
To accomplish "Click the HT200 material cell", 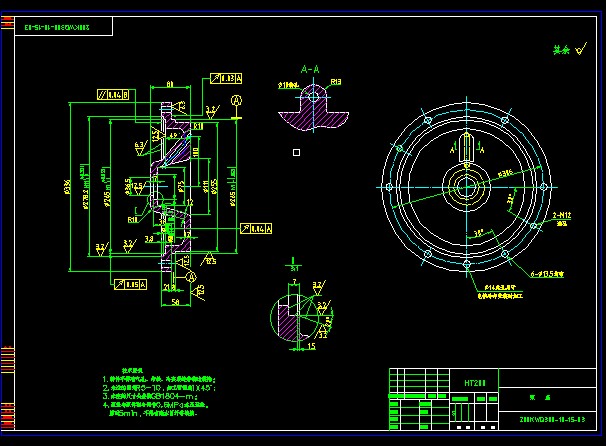I will click(x=475, y=383).
